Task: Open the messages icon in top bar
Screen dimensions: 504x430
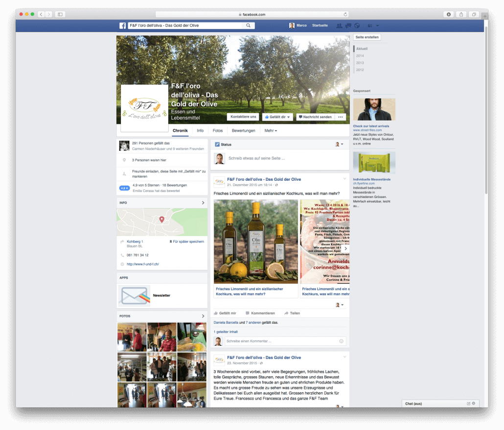Action: [348, 26]
